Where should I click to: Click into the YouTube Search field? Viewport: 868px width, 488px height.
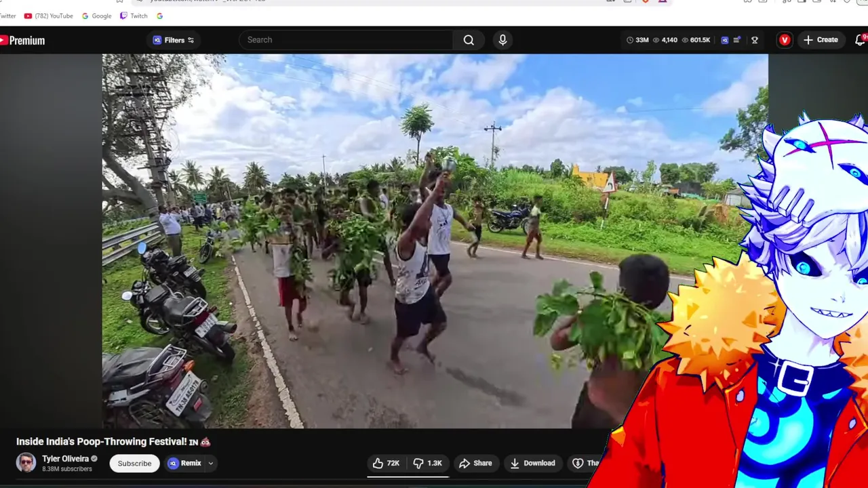click(346, 40)
